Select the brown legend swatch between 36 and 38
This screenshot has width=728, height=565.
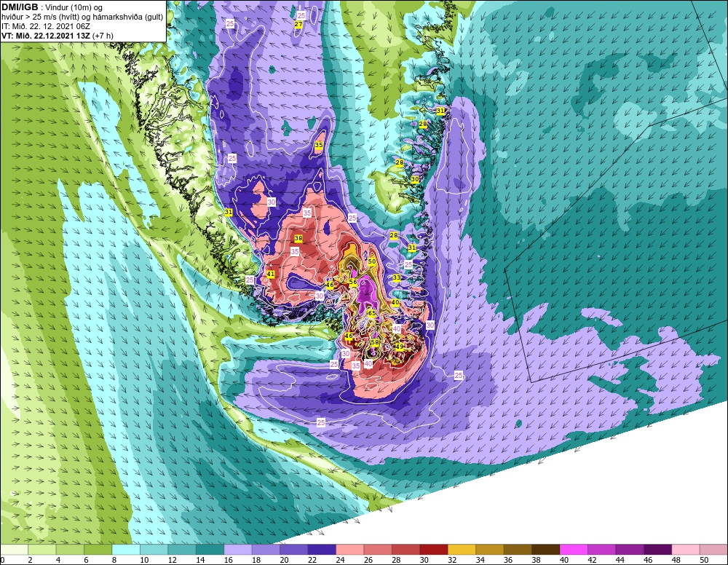(x=518, y=550)
